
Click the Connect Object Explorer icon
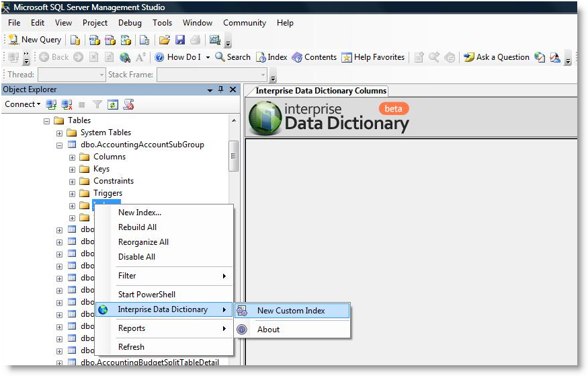tap(52, 104)
